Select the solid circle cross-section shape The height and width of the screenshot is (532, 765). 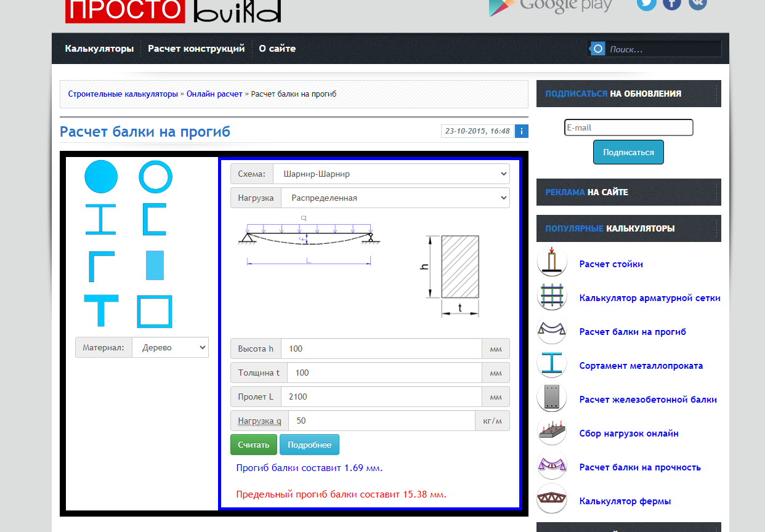[x=101, y=177]
